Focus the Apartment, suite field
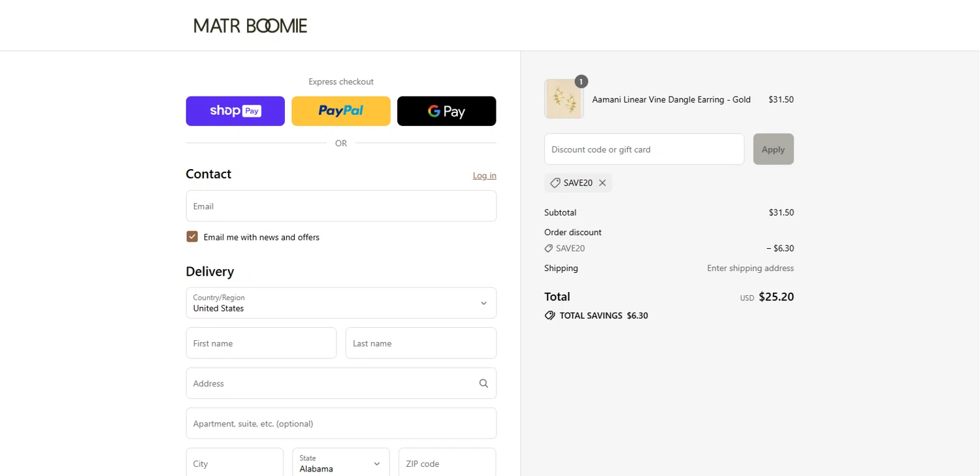 (341, 423)
